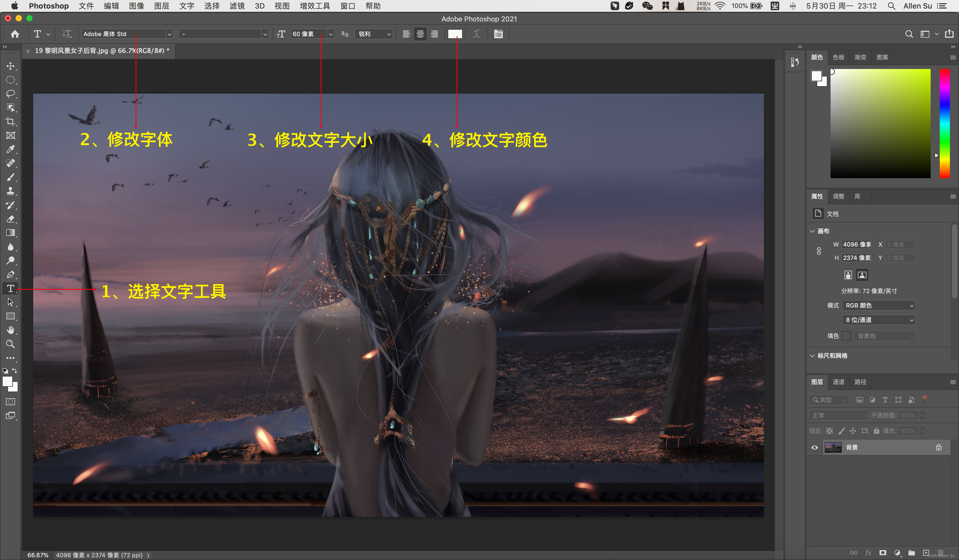This screenshot has height=560, width=959.
Task: Select the Lasso tool
Action: point(10,94)
